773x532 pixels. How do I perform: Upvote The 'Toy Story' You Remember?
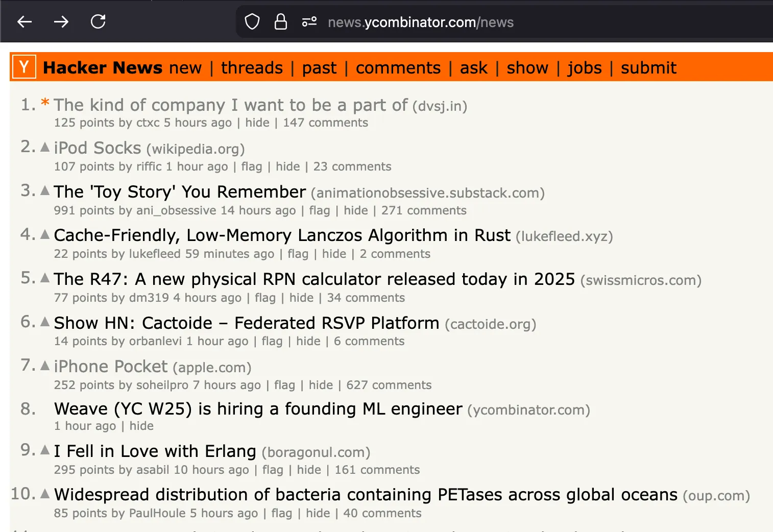pyautogui.click(x=45, y=190)
